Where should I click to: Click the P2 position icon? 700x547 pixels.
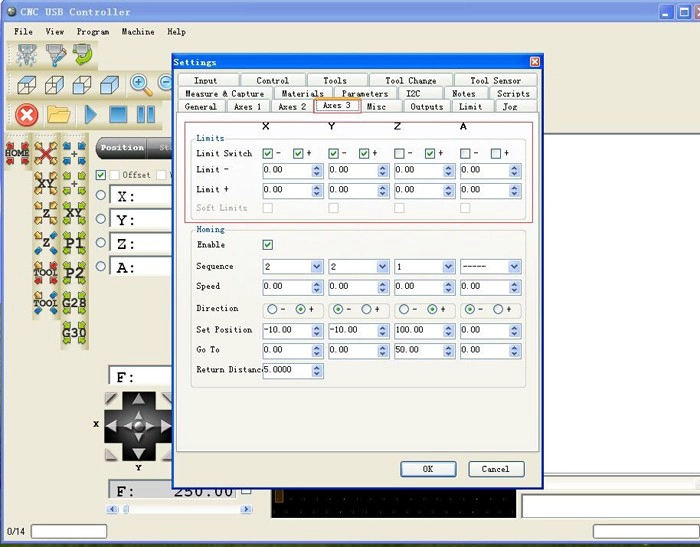(74, 273)
